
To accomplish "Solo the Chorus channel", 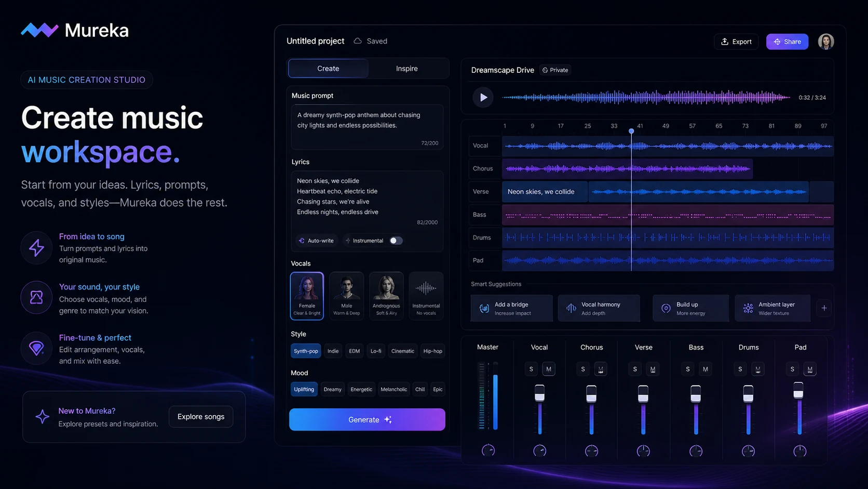I will pyautogui.click(x=583, y=369).
